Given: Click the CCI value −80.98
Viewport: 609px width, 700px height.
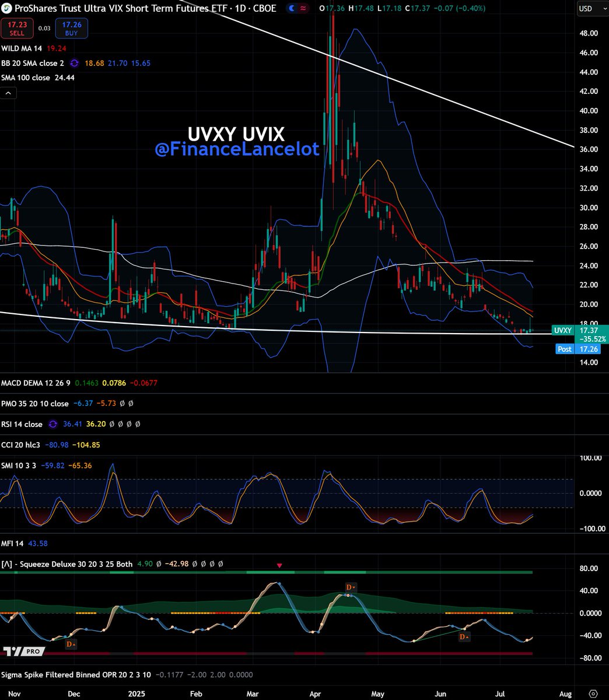Looking at the screenshot, I should [x=57, y=445].
